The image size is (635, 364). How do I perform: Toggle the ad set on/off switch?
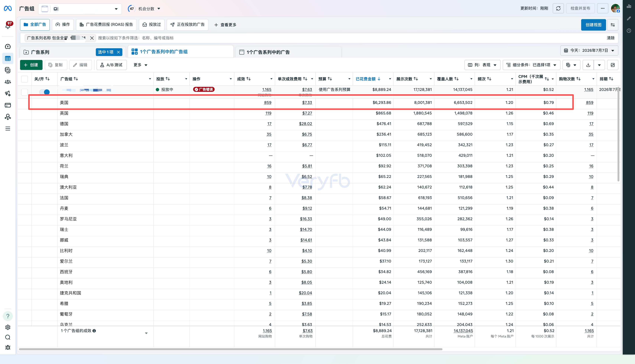click(x=44, y=92)
